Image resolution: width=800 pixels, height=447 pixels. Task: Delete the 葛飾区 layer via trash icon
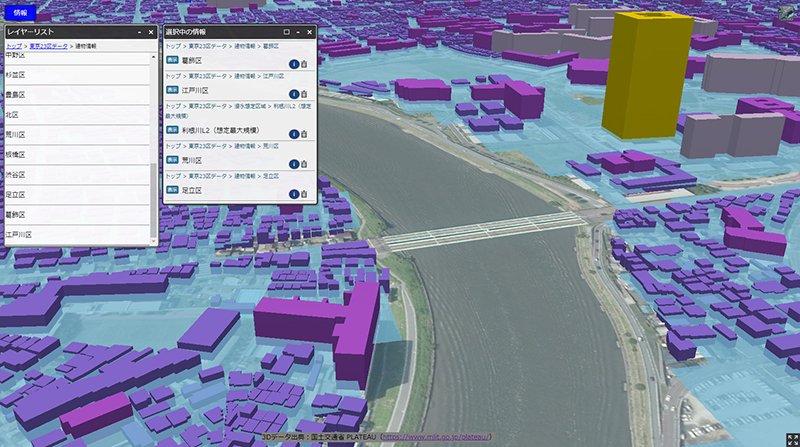304,64
